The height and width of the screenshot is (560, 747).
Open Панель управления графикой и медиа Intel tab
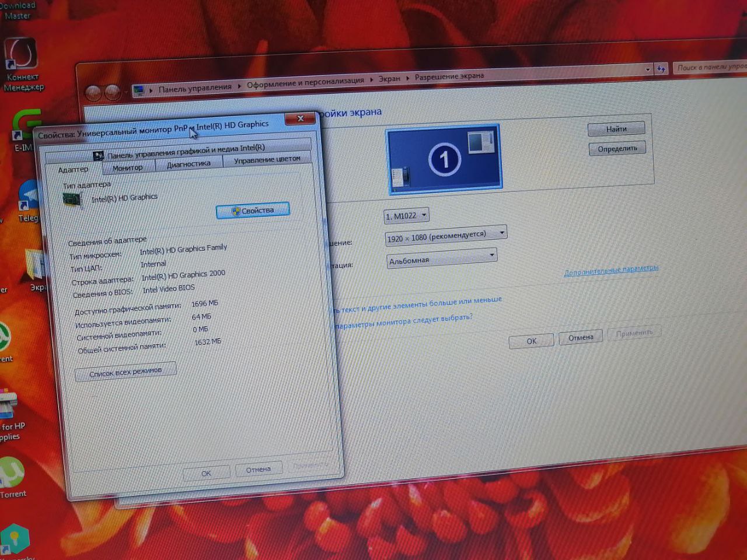coord(186,152)
